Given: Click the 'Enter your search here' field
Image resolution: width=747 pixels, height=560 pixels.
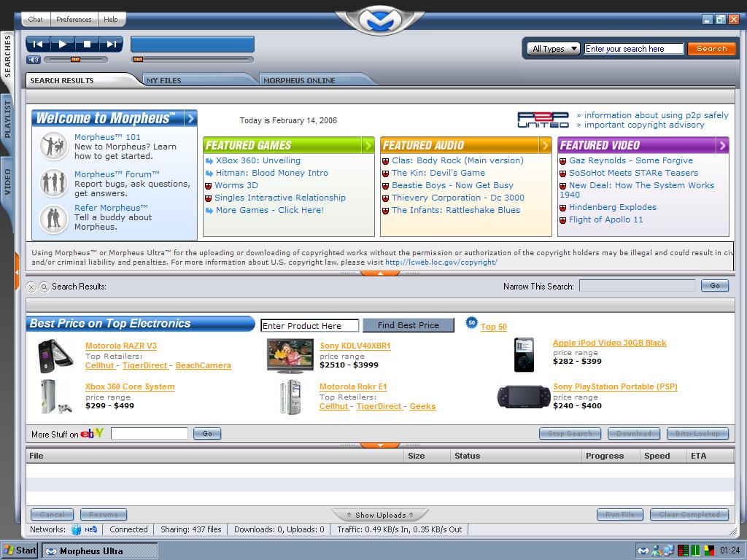Looking at the screenshot, I should tap(634, 49).
